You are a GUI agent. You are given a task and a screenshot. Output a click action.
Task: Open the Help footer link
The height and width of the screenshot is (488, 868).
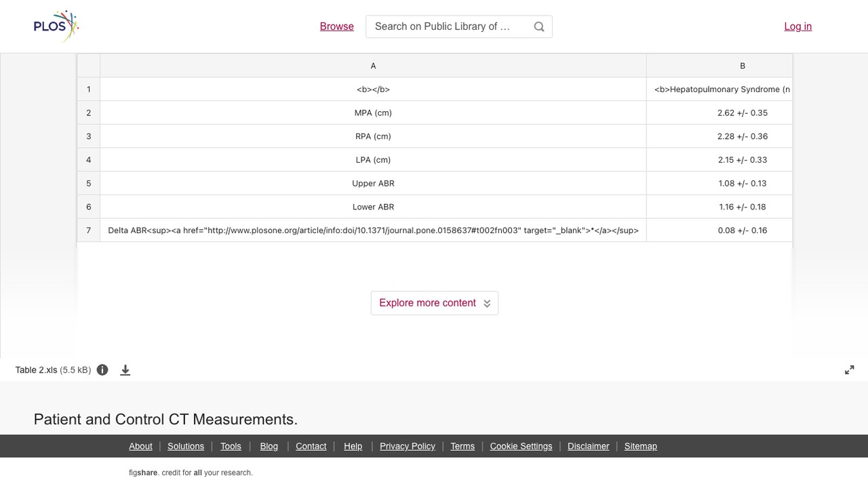(353, 446)
